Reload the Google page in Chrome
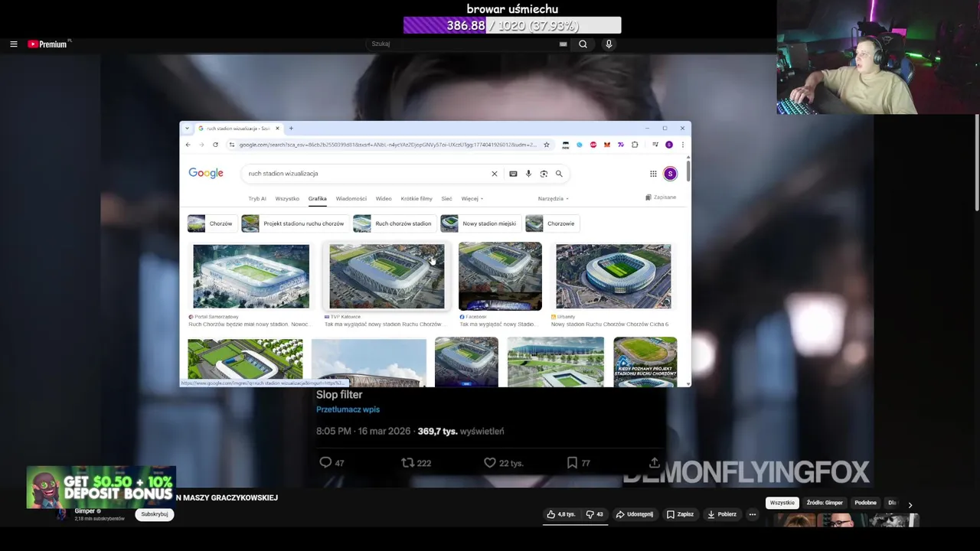The width and height of the screenshot is (980, 551). [215, 145]
